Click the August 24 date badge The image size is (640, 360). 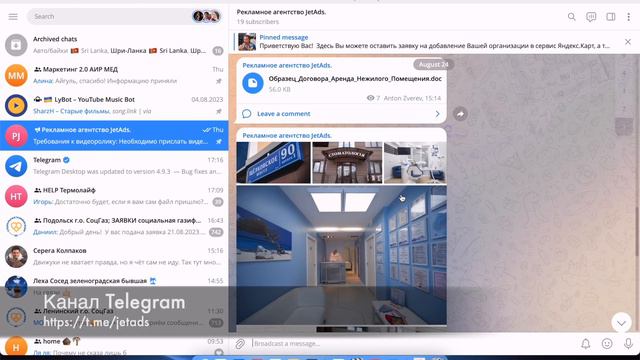pyautogui.click(x=433, y=64)
